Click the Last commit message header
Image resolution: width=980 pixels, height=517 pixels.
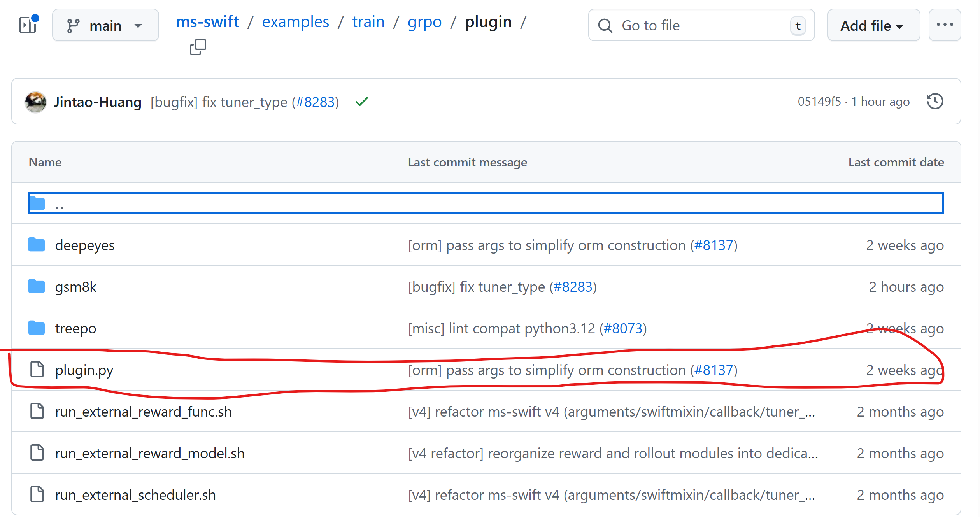click(468, 162)
